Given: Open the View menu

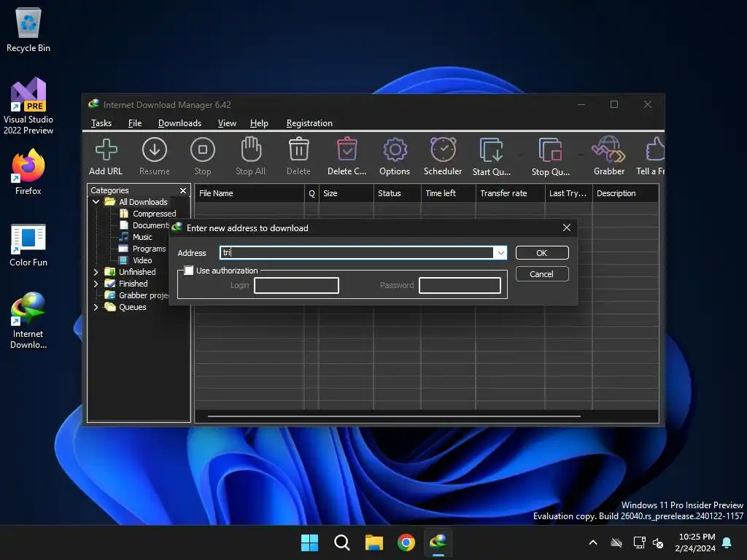Looking at the screenshot, I should [227, 123].
